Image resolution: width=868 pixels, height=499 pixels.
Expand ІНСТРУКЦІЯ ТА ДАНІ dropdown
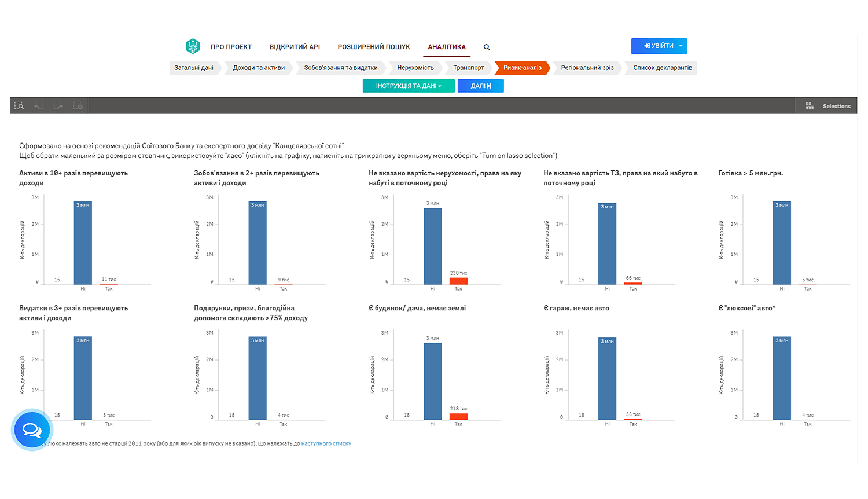[x=409, y=86]
